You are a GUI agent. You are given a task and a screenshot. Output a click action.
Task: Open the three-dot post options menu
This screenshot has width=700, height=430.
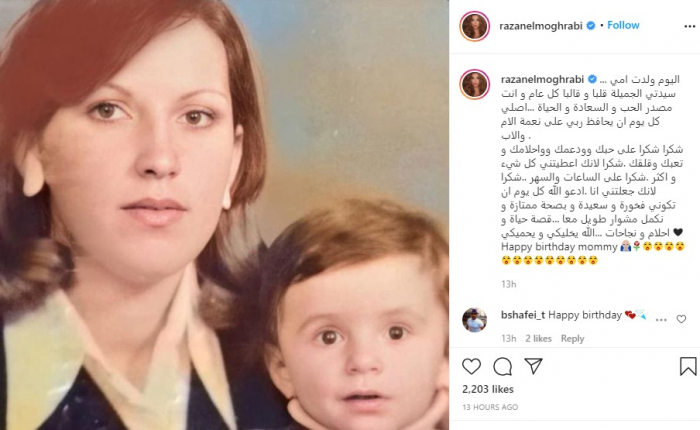[689, 26]
